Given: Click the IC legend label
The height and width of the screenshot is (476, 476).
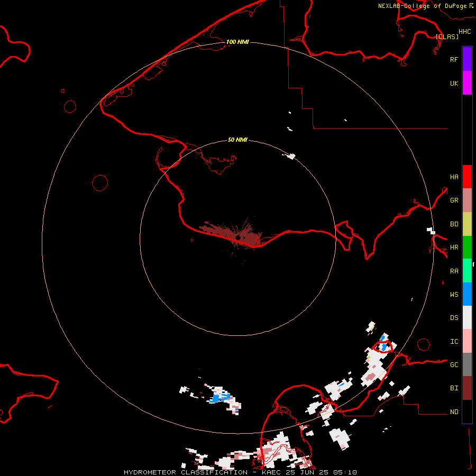Looking at the screenshot, I should (x=454, y=342).
